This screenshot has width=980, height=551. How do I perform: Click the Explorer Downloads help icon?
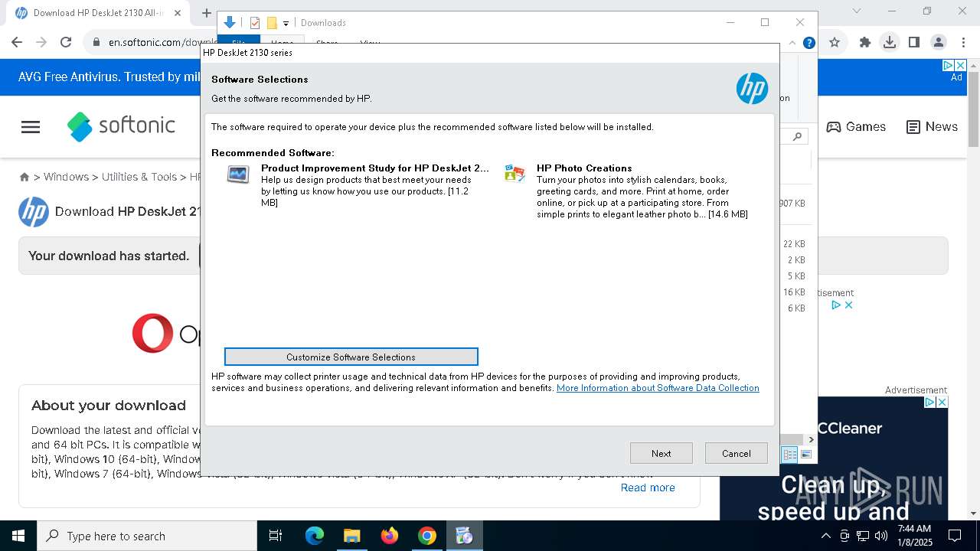(808, 43)
